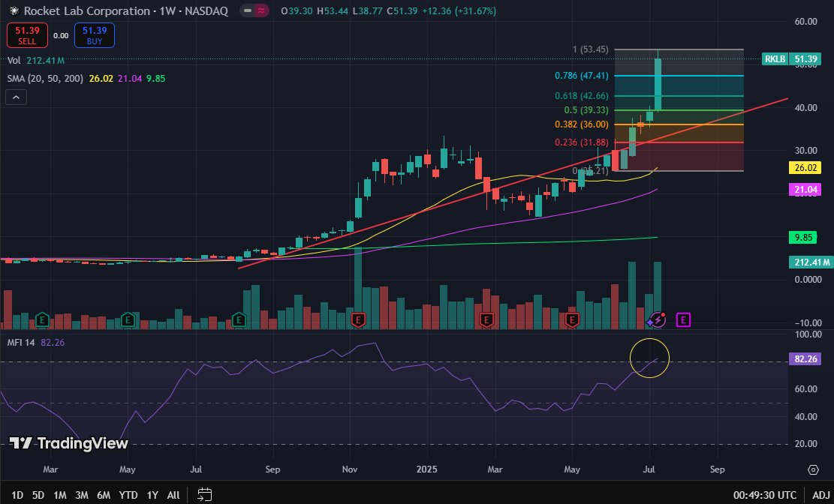Click the 82.26 MFI scale label
This screenshot has height=504, width=834.
click(805, 359)
